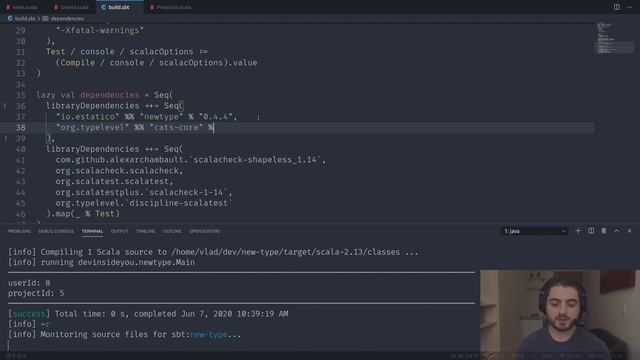Screen dimensions: 640x360
Task: Switch to the Problems panel tab
Action: 19,231
